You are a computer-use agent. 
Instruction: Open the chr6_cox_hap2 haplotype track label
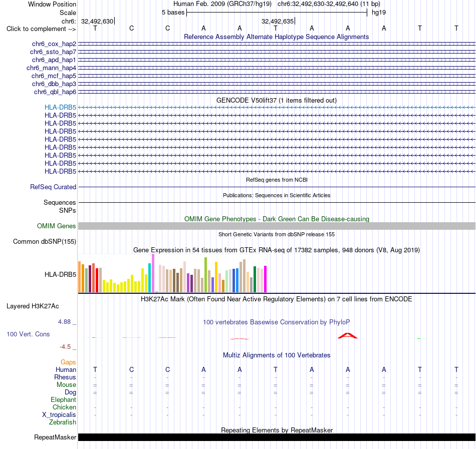(54, 44)
